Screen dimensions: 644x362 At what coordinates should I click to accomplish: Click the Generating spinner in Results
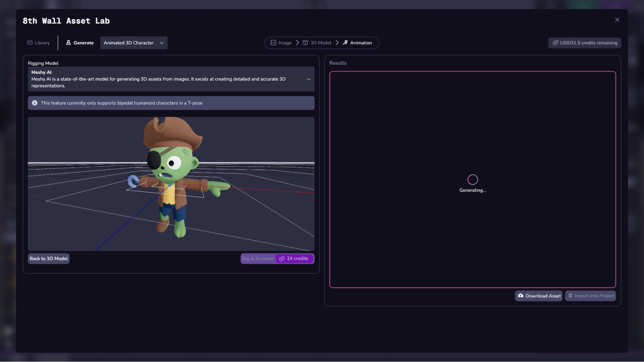pos(472,180)
